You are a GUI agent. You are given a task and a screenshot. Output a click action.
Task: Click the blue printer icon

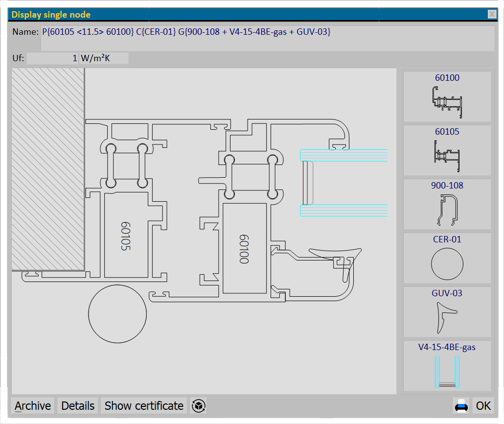click(461, 406)
